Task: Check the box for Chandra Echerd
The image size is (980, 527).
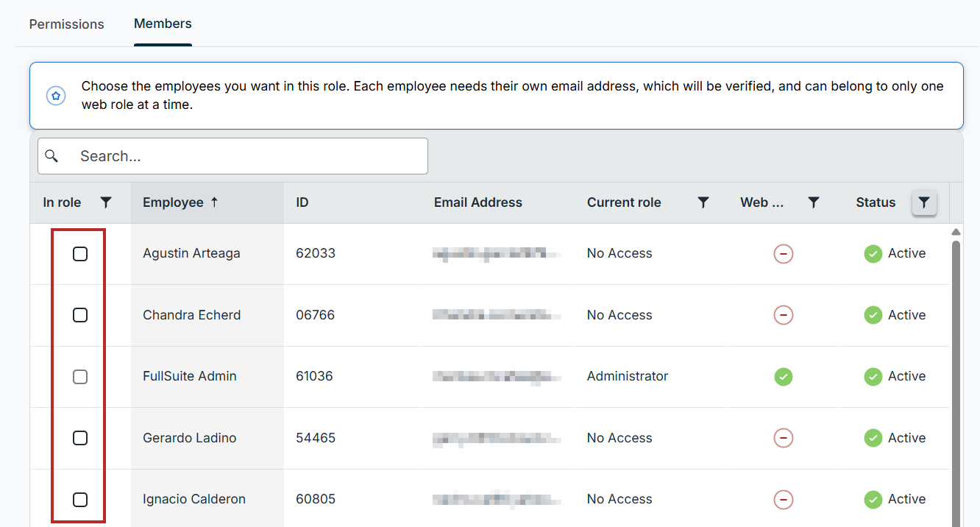Action: [x=80, y=315]
